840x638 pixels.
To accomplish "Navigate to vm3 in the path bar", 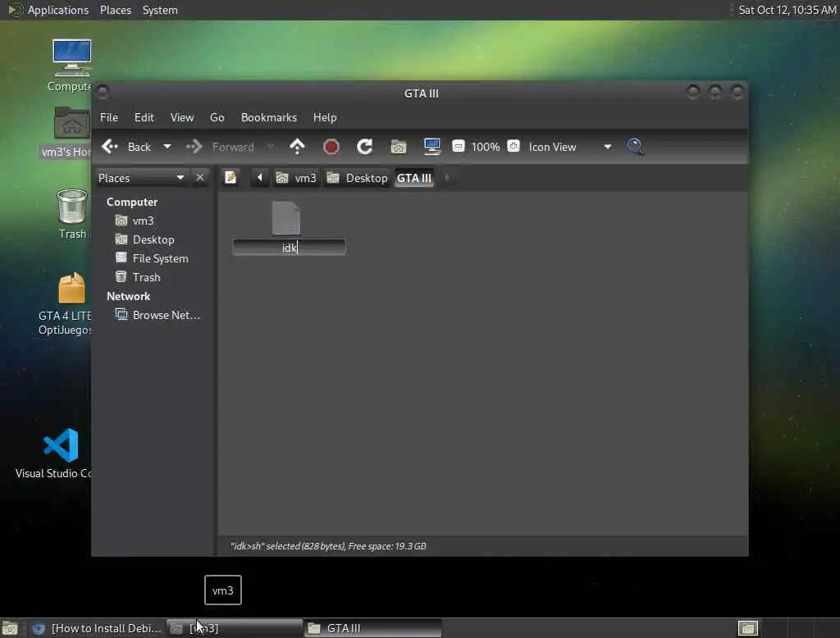I will pyautogui.click(x=296, y=178).
